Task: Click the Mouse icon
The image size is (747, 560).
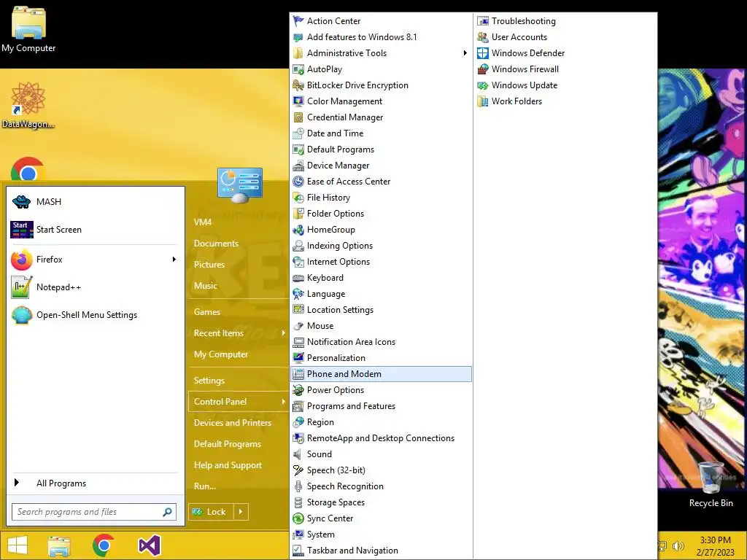Action: [298, 326]
